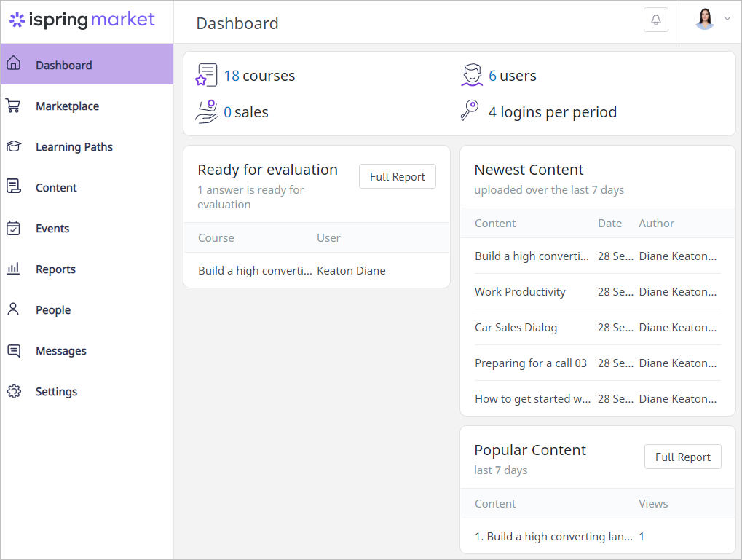
Task: Click the Events calendar icon
Action: pos(13,228)
